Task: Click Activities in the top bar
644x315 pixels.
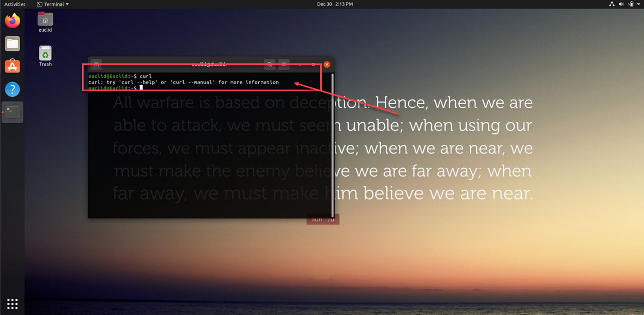Action: coord(15,4)
